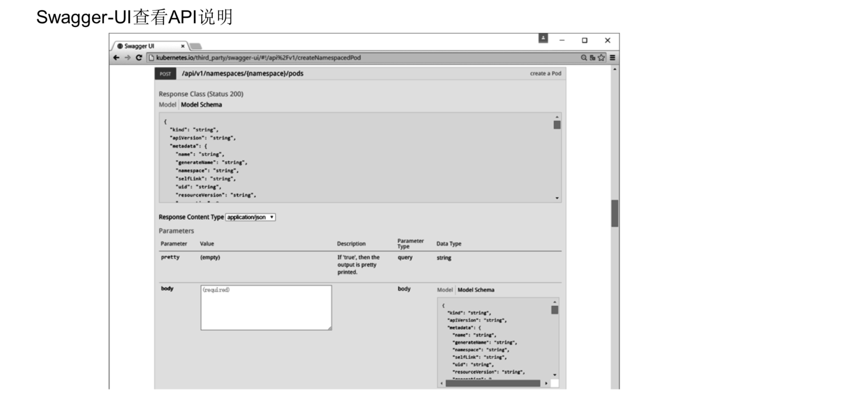868x400 pixels.
Task: Reload the Swagger UI page
Action: click(139, 58)
